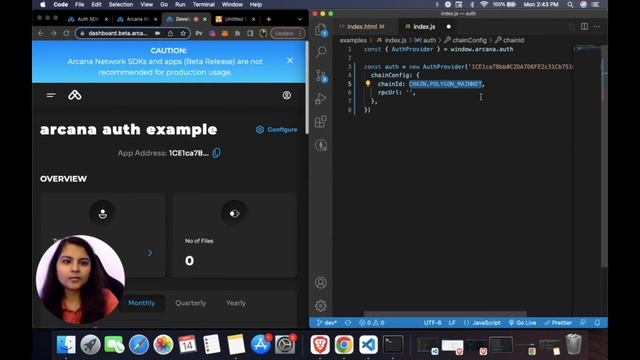
Task: Open the Extensions view in VS Code
Action: [x=321, y=121]
